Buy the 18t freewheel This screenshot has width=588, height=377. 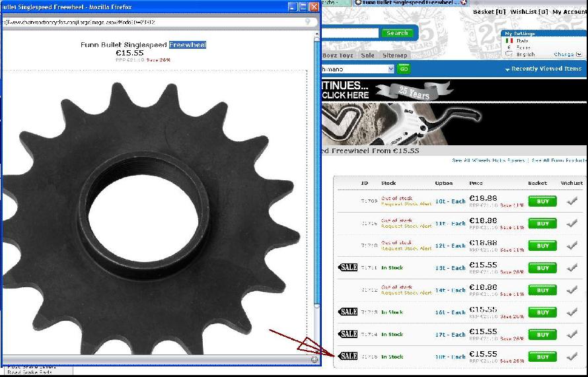542,357
